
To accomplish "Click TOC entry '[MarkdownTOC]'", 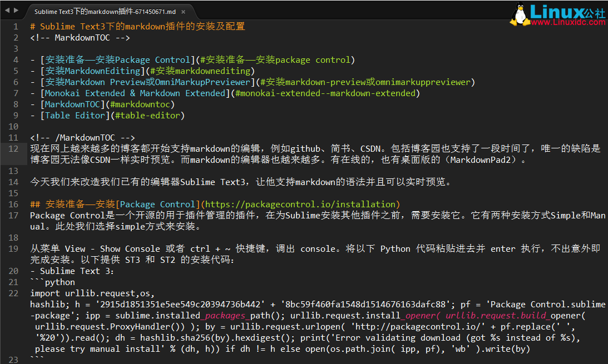I will (x=72, y=104).
